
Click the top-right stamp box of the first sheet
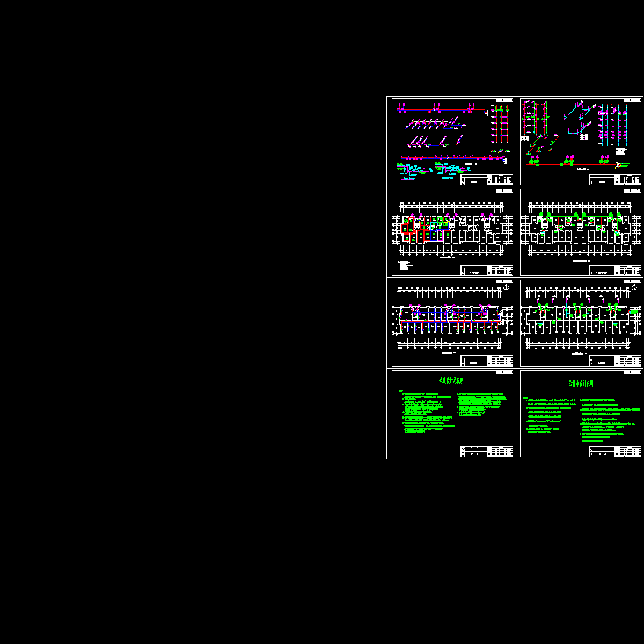504,100
